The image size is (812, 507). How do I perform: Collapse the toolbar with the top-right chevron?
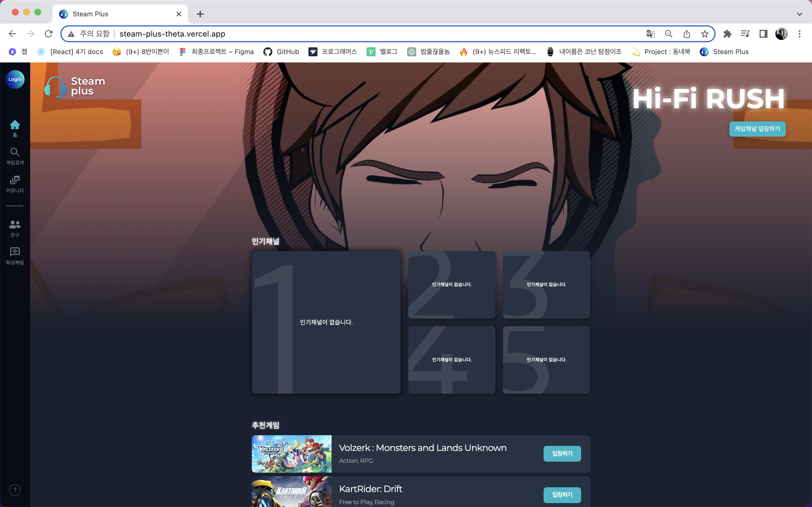tap(800, 14)
